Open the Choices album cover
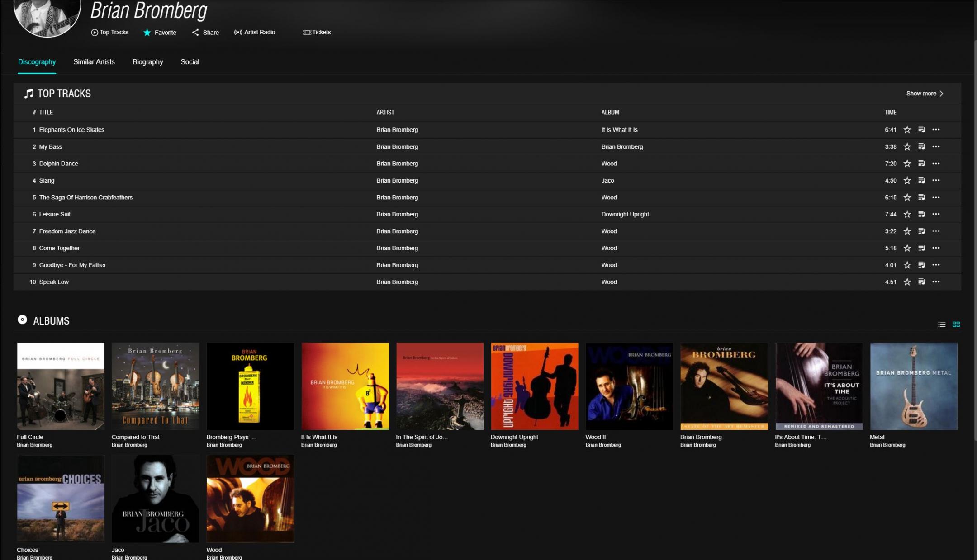The image size is (977, 560). click(61, 499)
